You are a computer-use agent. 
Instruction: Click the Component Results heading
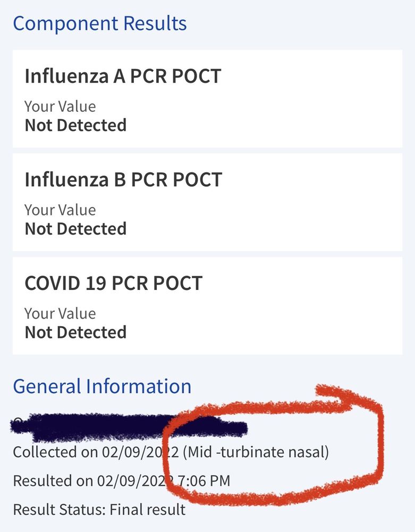coord(99,24)
